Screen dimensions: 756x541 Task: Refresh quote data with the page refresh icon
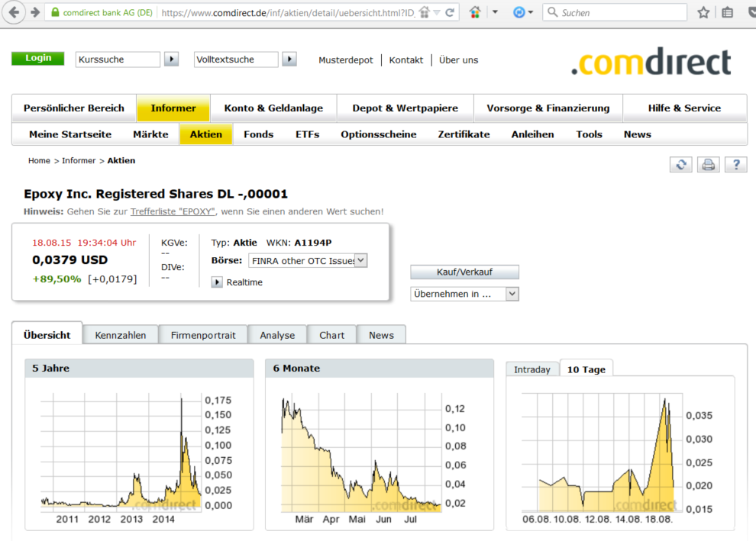pyautogui.click(x=681, y=165)
